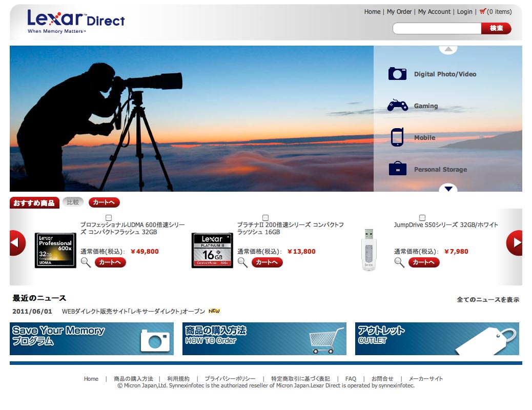
Task: Click the Digital Photo/Video camera icon
Action: coord(397,74)
